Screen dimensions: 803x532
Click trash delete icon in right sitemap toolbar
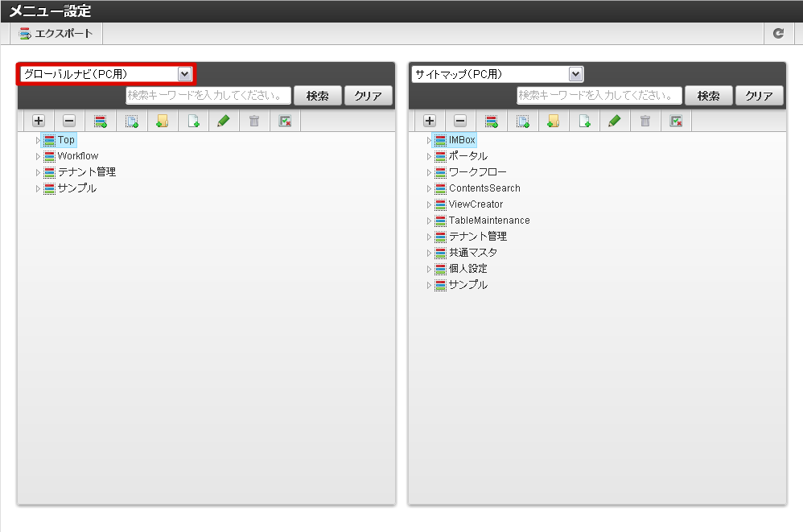[645, 121]
